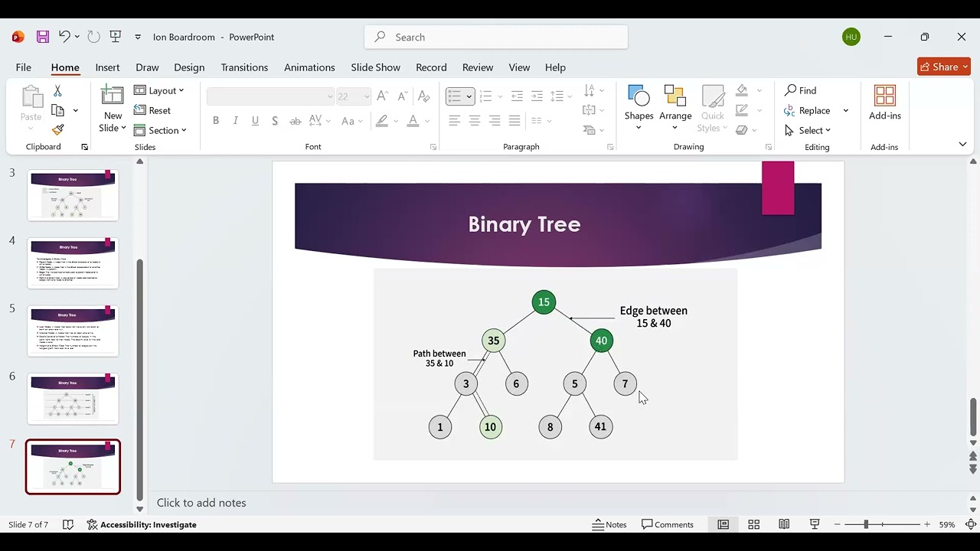980x551 pixels.
Task: Open Comments pane from status bar
Action: (x=668, y=524)
